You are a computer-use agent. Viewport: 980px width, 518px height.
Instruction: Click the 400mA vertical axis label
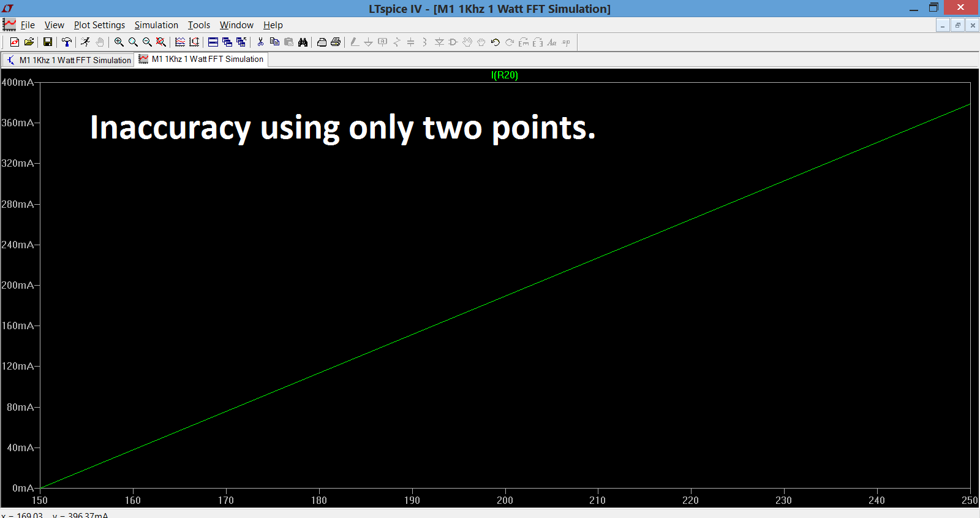(18, 82)
